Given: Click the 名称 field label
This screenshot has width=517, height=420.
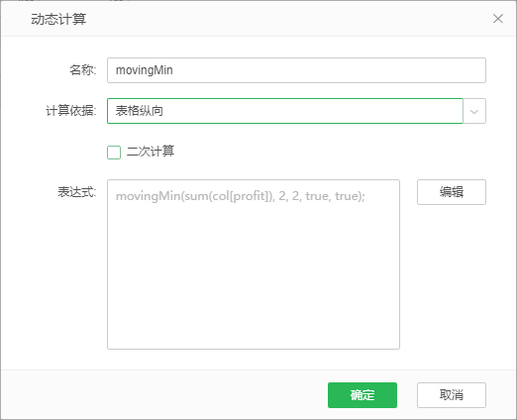Looking at the screenshot, I should click(82, 70).
